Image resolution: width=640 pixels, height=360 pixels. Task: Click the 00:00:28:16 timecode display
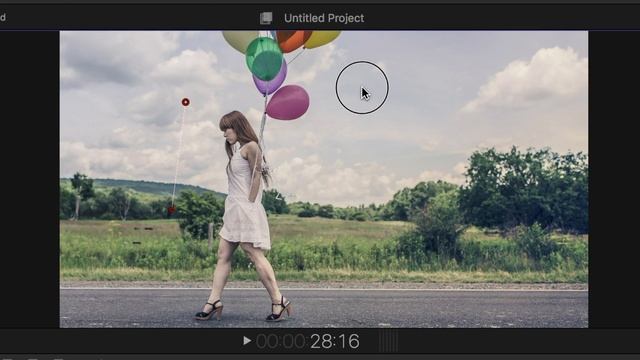[x=308, y=341]
